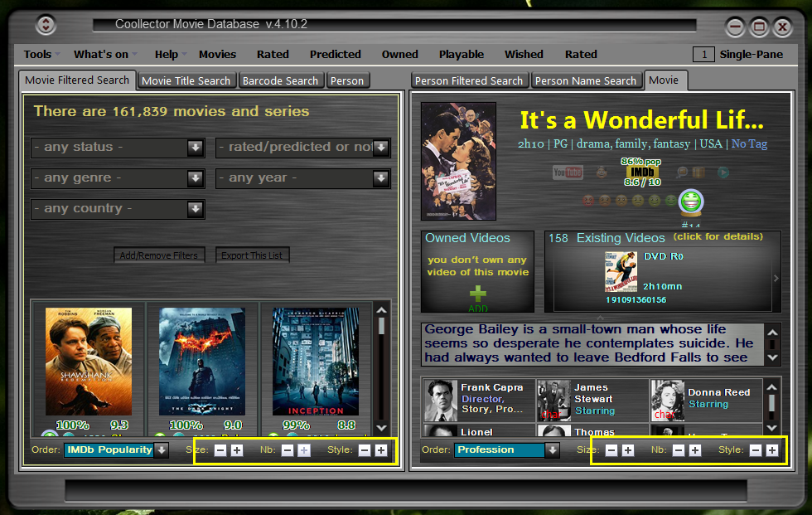
Task: Increase Nb in the movie list panel
Action: click(304, 450)
